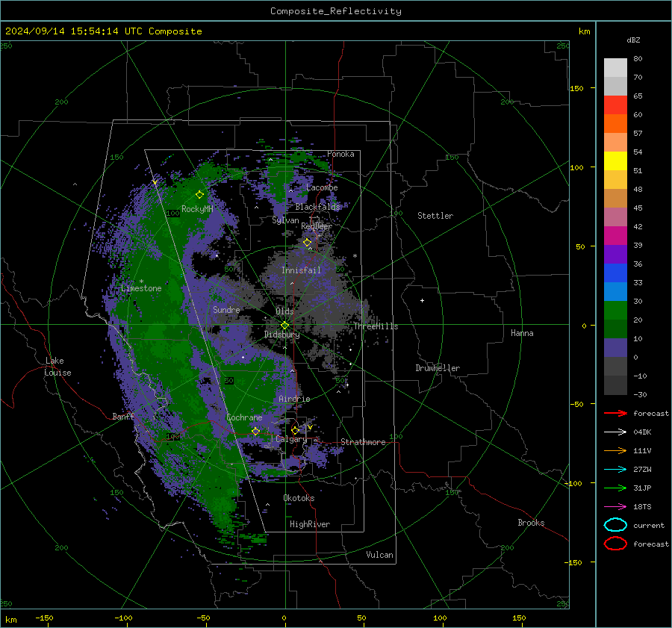The image size is (672, 628).
Task: Click the Stettler city label
Action: 435,216
